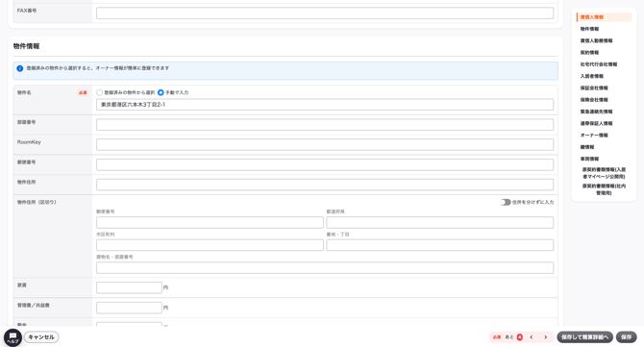Screen dimensions: 644x347
Task: Open 連帯保証人情報 in the side navigation
Action: coord(596,124)
